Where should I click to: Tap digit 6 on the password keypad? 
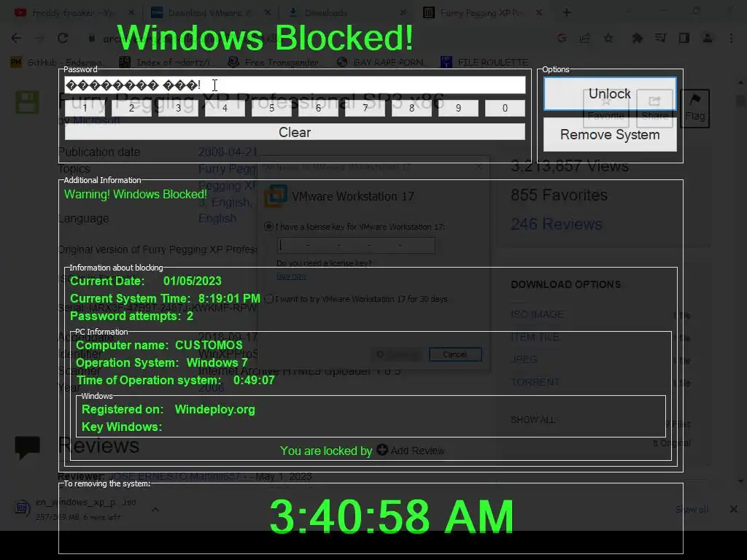click(x=318, y=108)
